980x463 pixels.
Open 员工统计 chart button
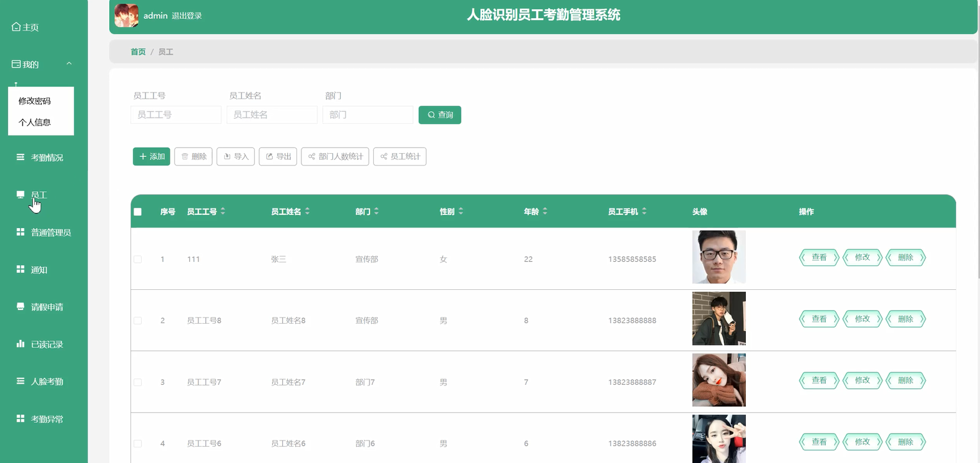(x=399, y=156)
